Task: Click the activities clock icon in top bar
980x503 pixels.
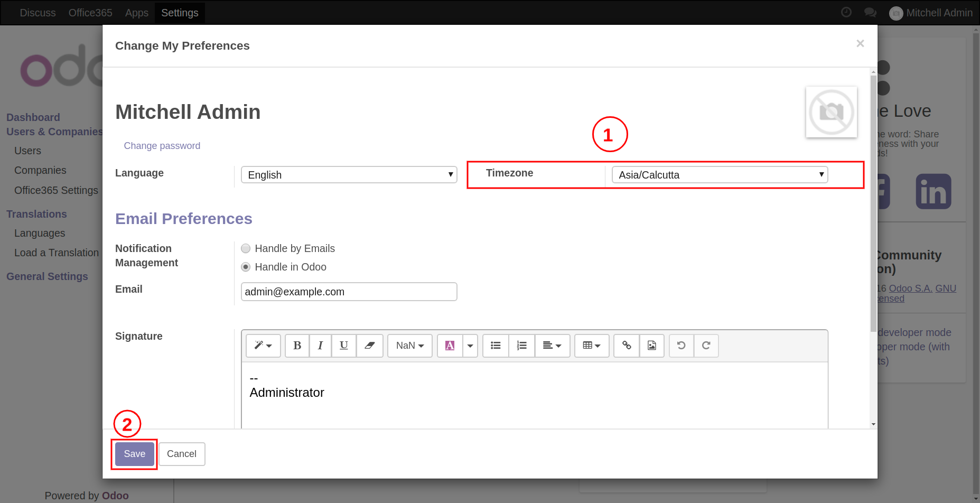Action: pos(846,12)
